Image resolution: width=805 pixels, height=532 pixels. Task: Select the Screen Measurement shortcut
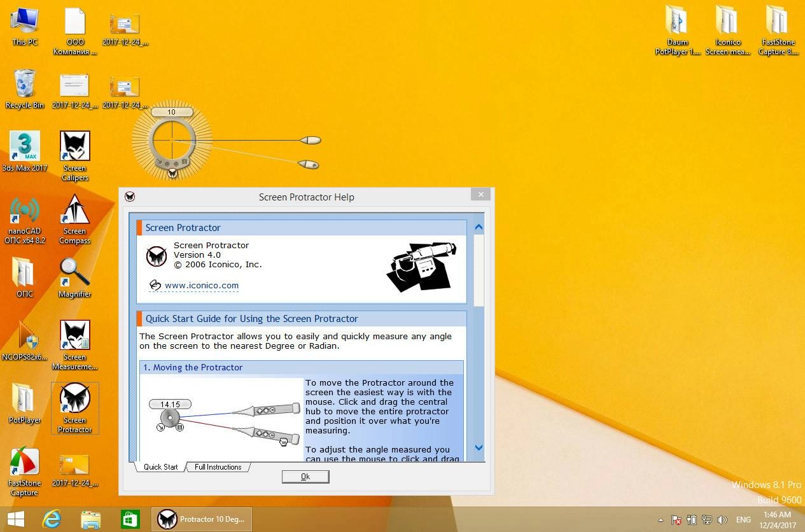tap(75, 344)
